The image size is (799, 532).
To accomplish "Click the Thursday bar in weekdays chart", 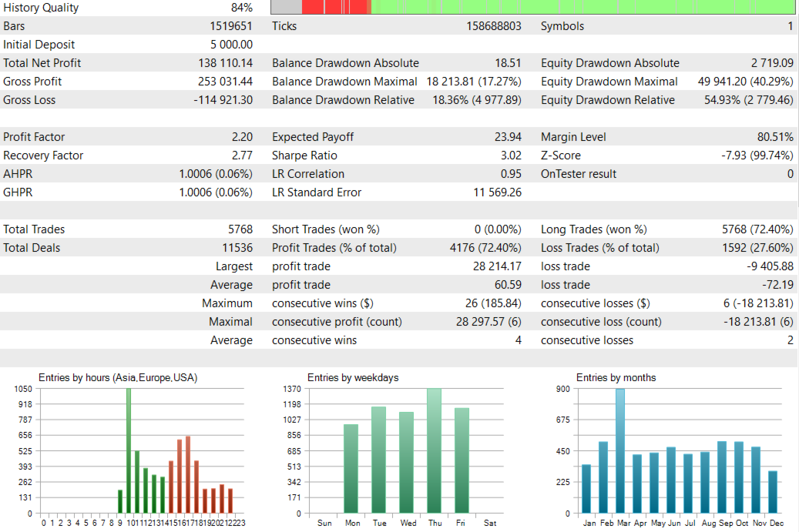I will click(x=434, y=450).
